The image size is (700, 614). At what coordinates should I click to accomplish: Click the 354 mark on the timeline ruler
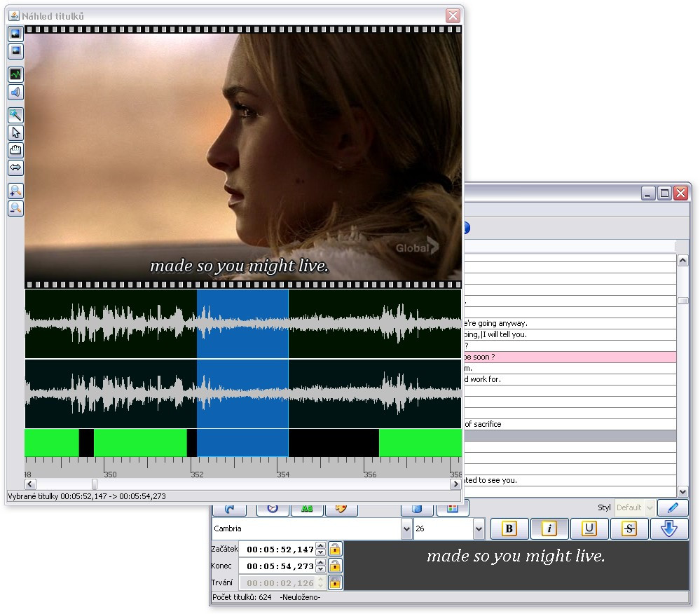[x=283, y=475]
